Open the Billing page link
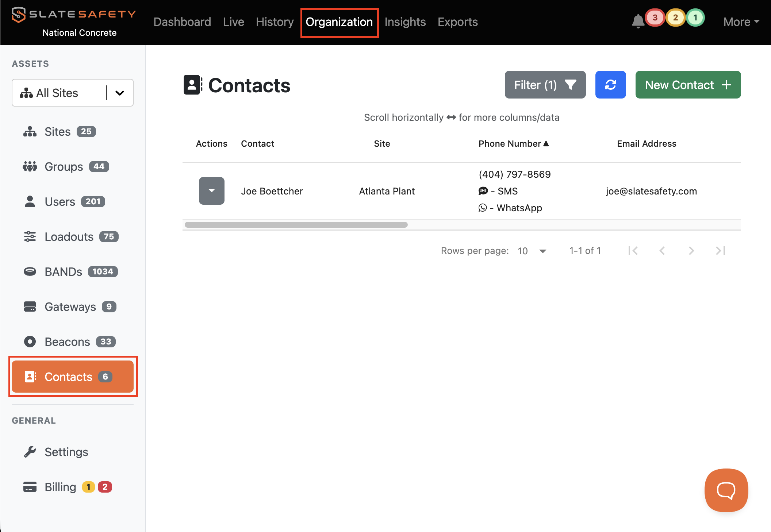Screen dimensions: 771x532 pos(60,487)
